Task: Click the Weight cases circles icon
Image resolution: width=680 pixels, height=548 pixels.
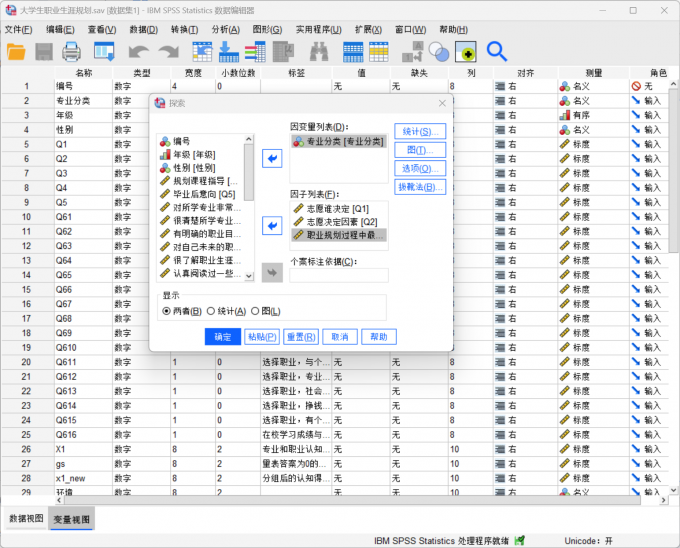Action: 439,52
